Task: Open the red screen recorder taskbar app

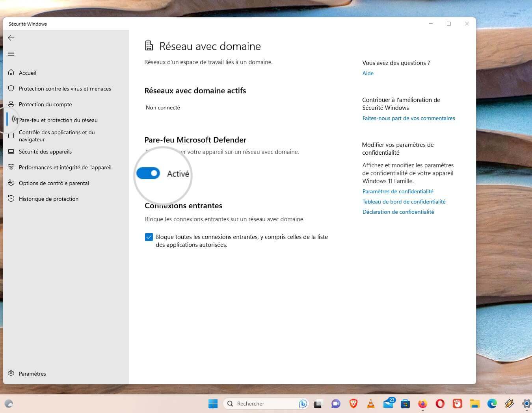Action: [457, 404]
